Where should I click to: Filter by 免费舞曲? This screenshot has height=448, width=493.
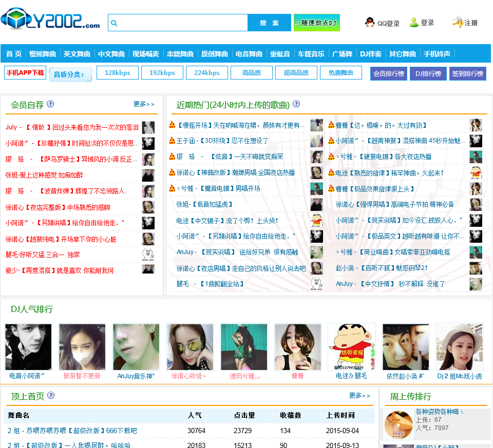click(x=341, y=73)
